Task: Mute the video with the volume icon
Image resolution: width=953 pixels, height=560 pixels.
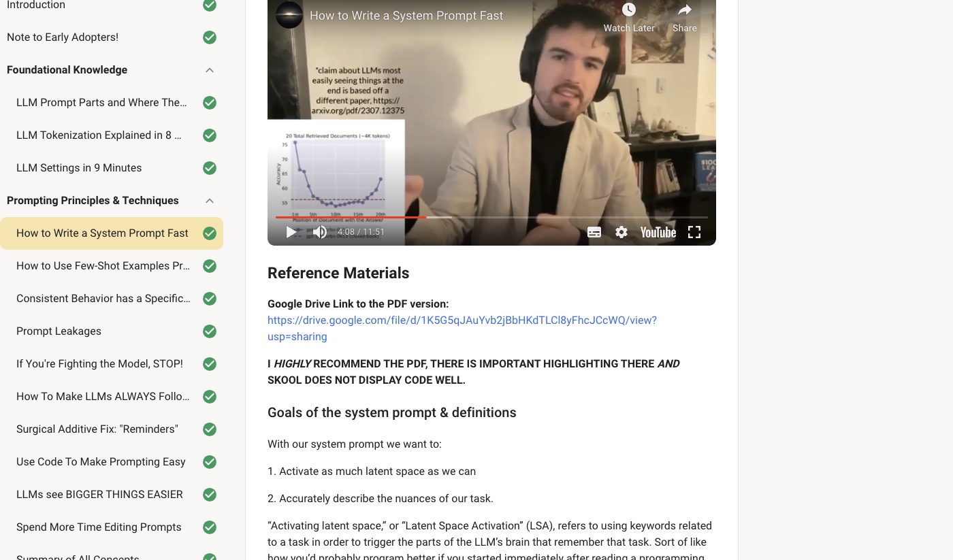Action: pyautogui.click(x=319, y=232)
